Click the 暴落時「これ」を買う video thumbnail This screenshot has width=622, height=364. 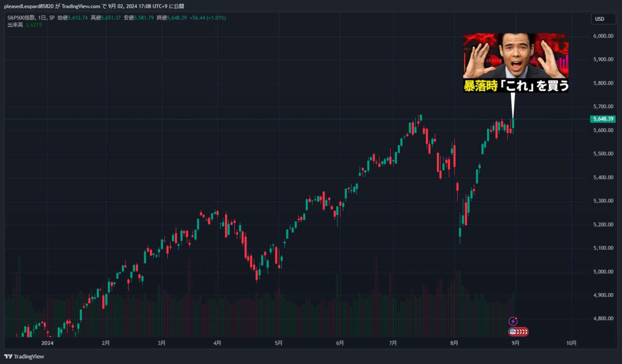point(515,62)
